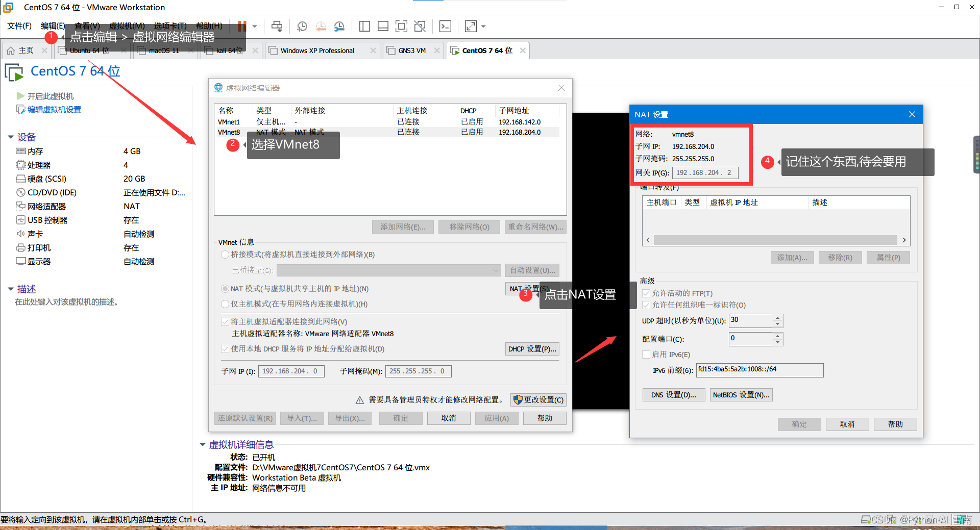Enter full screen mode via toolbar icon
This screenshot has width=980, height=530.
(x=401, y=26)
